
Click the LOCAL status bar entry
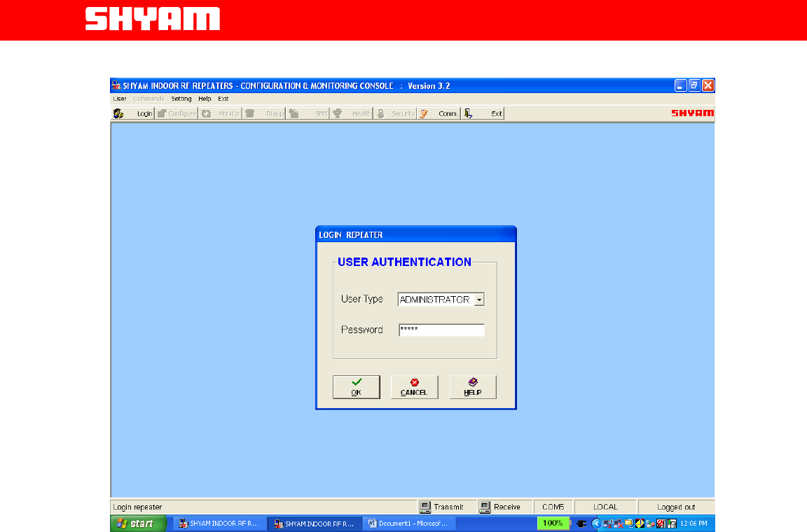[x=605, y=507]
